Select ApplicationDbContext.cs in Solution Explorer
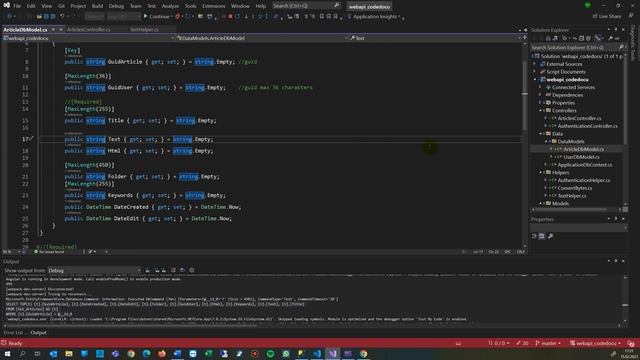The height and width of the screenshot is (360, 640). pos(584,165)
